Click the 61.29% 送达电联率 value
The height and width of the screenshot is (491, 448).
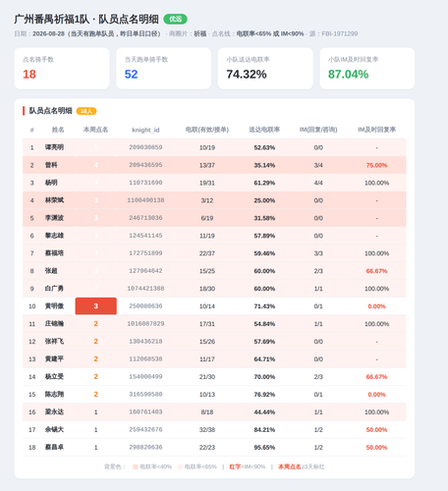pos(264,183)
